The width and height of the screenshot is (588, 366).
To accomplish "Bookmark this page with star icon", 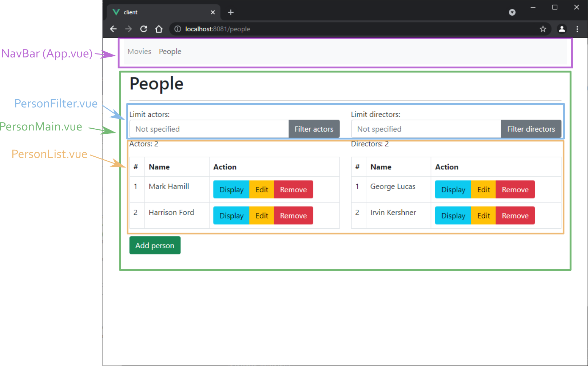I will coord(543,29).
